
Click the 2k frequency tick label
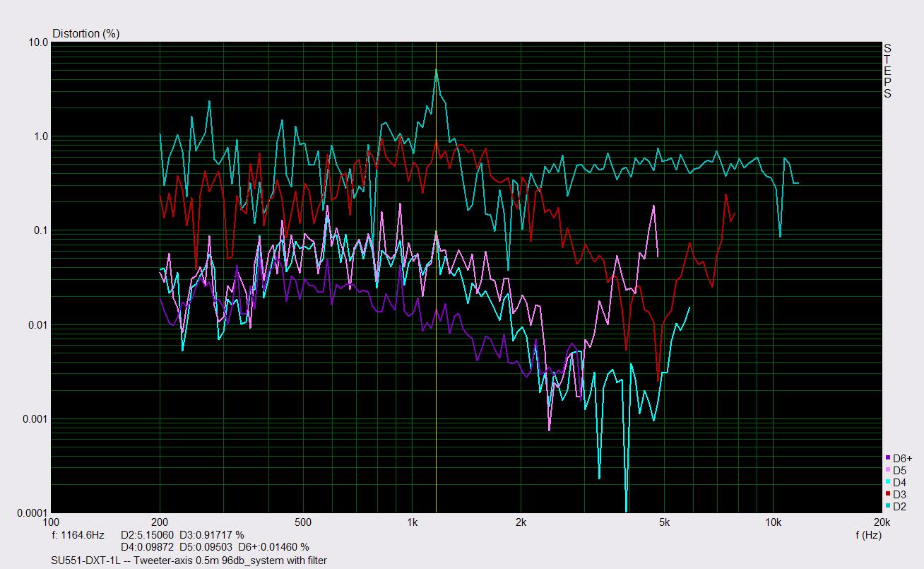pos(521,523)
